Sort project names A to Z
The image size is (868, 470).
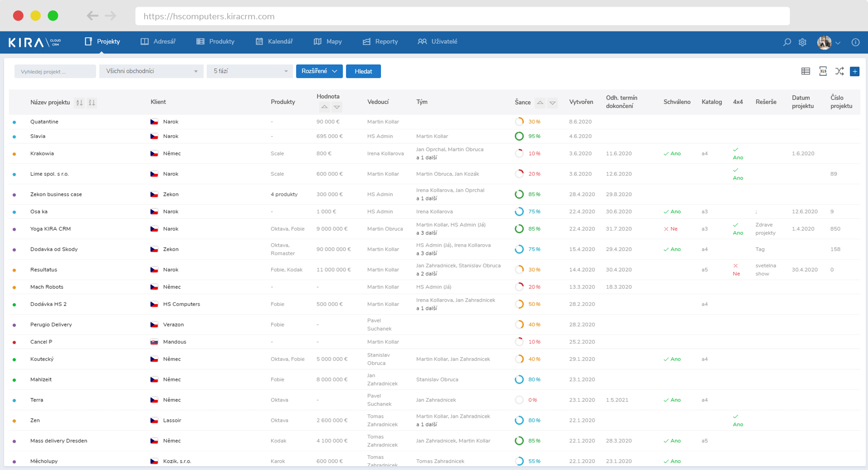pyautogui.click(x=80, y=102)
